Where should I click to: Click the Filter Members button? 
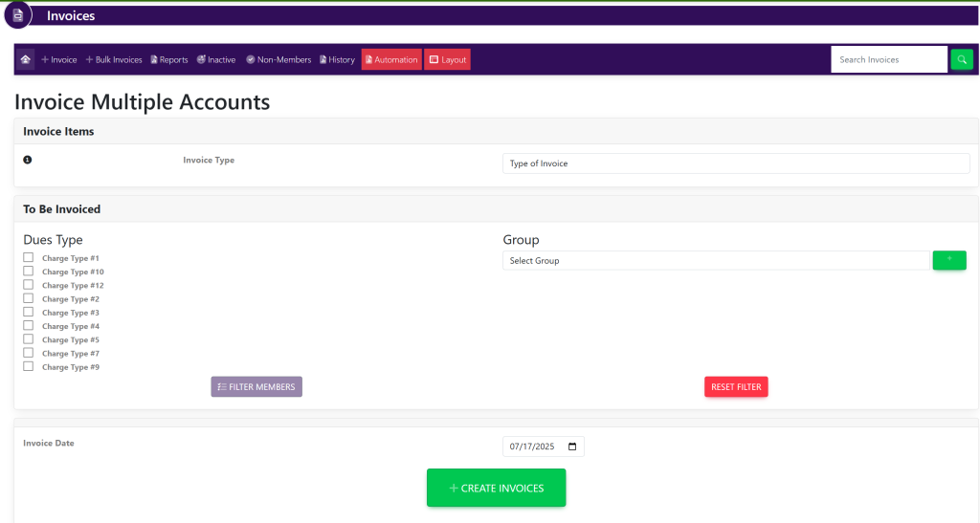(x=256, y=386)
